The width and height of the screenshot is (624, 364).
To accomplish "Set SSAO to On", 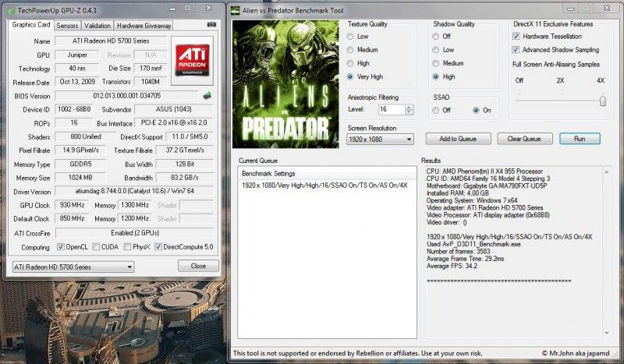I will (x=476, y=110).
